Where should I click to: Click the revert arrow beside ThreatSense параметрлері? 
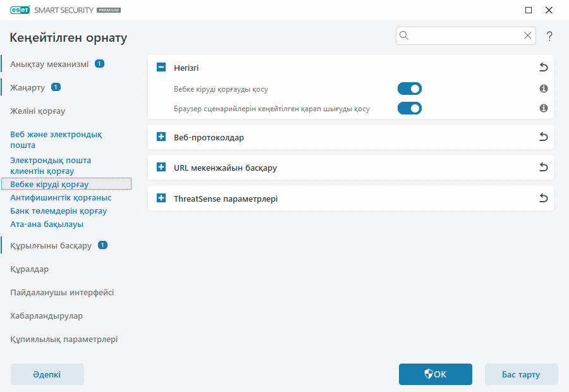click(x=543, y=198)
